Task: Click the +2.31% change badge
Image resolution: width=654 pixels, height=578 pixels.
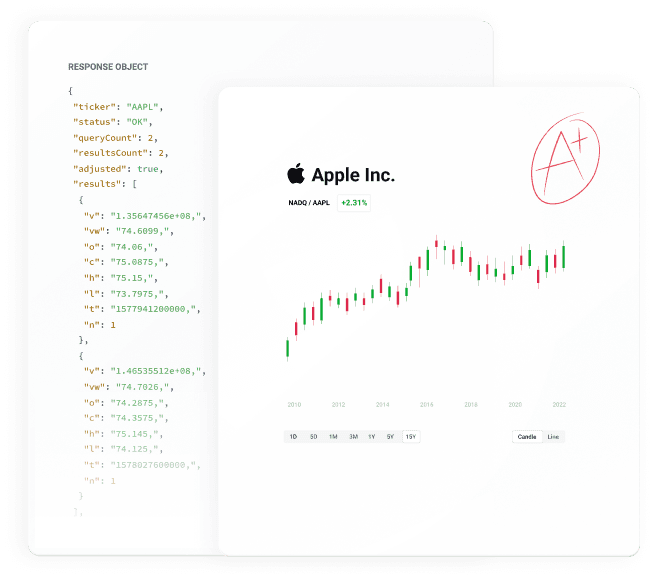Action: pos(354,203)
